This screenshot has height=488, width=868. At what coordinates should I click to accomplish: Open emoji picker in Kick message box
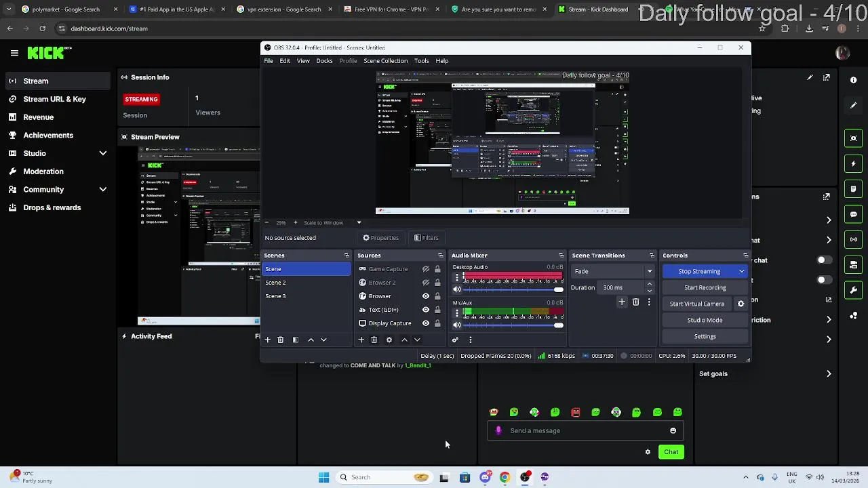pos(673,430)
